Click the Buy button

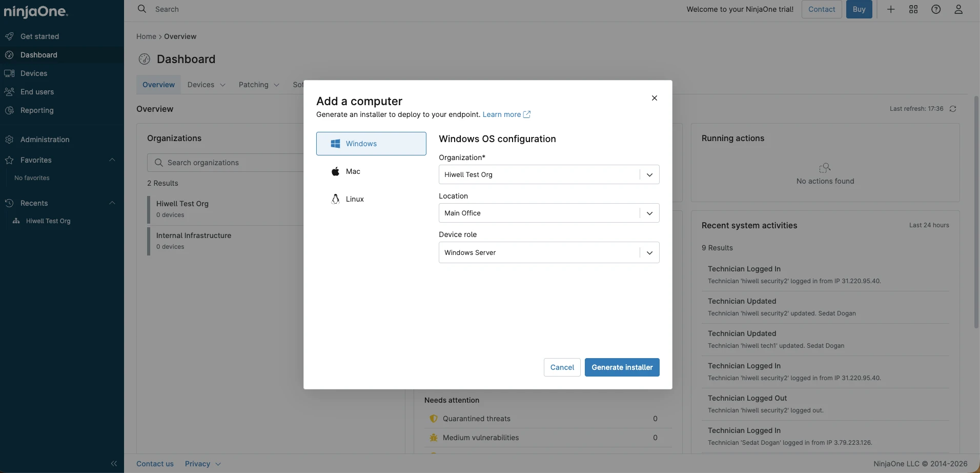(859, 9)
